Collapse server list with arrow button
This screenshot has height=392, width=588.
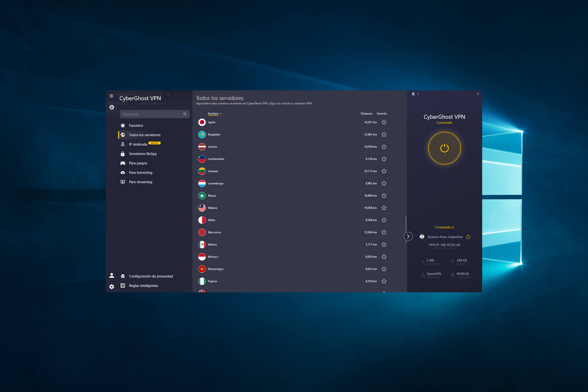pyautogui.click(x=408, y=237)
